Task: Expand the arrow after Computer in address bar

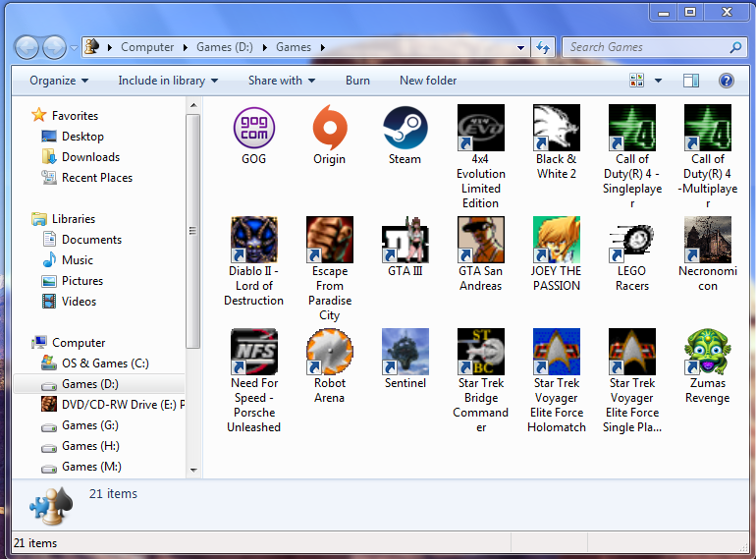Action: pos(186,47)
